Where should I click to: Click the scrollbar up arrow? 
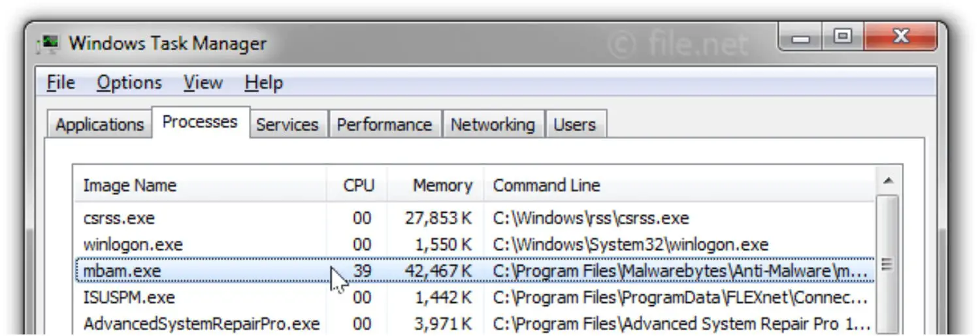887,181
